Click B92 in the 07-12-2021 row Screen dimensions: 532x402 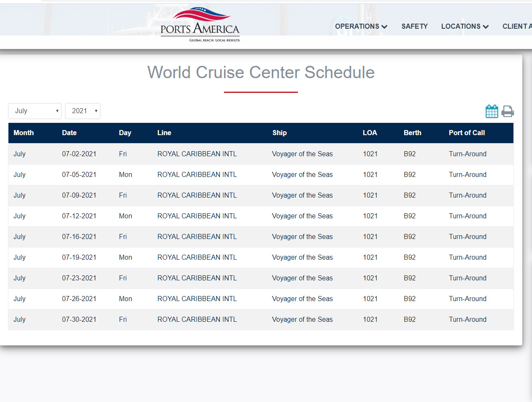(x=410, y=216)
